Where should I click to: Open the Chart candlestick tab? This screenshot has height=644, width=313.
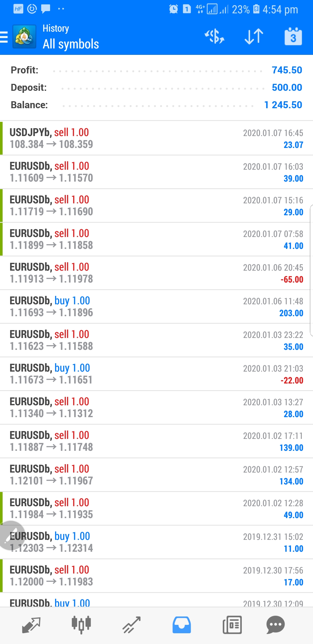pyautogui.click(x=81, y=625)
